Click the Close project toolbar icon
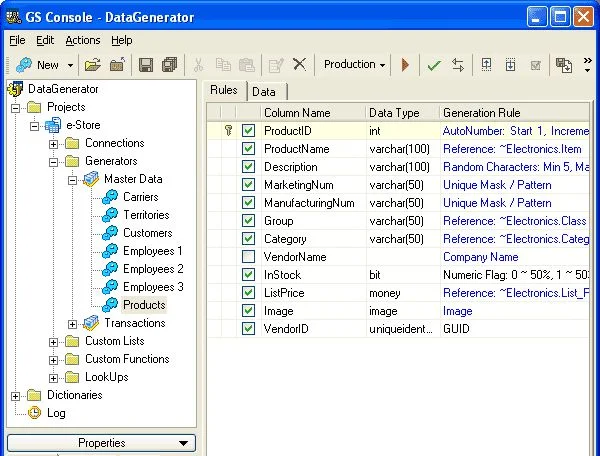The image size is (600, 456). pos(117,65)
